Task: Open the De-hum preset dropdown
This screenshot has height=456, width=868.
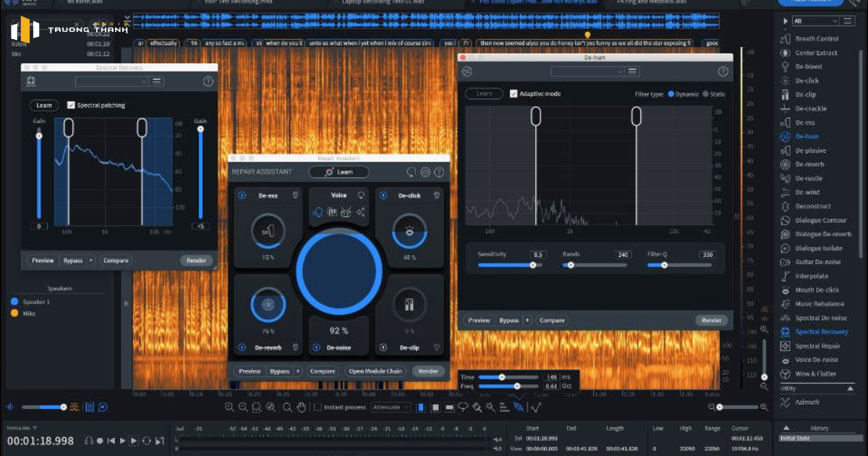Action: click(587, 71)
